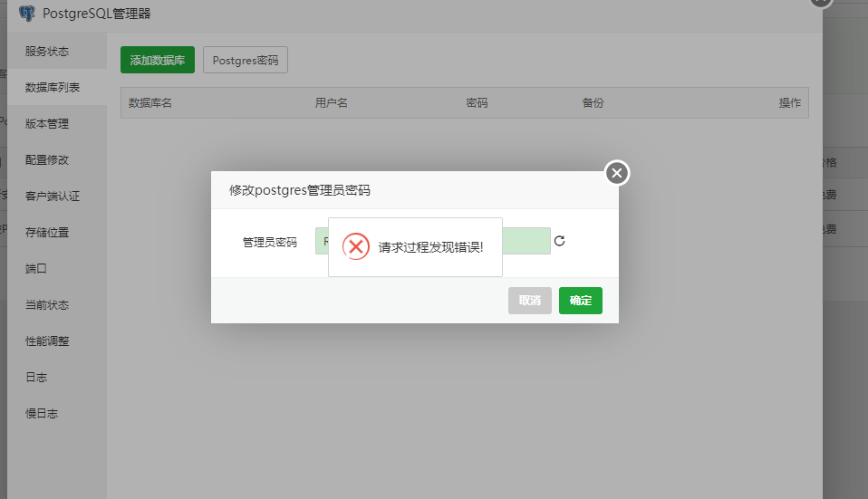Select the 数据库列表 sidebar tab
This screenshot has height=499, width=868.
coord(57,88)
